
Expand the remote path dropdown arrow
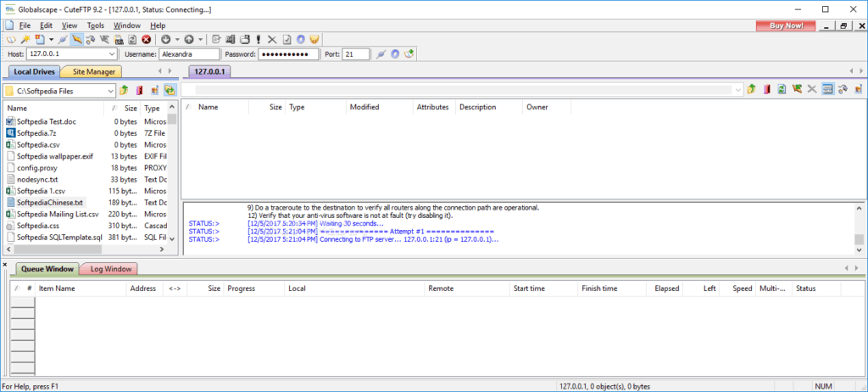[737, 89]
